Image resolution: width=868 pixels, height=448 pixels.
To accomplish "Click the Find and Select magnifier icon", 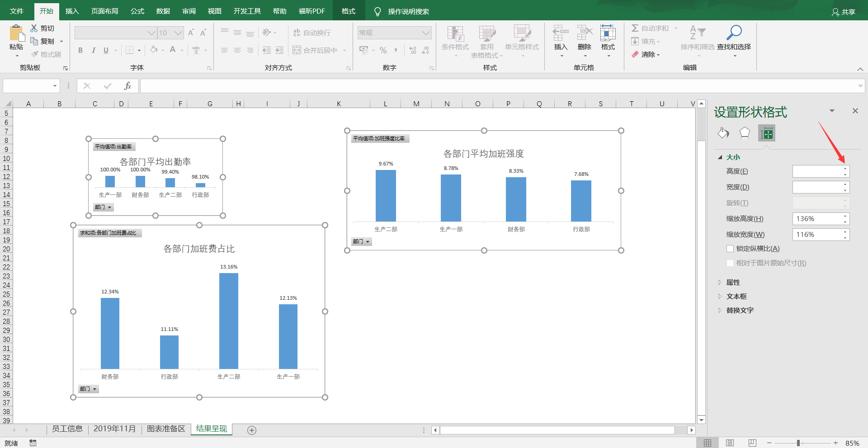I will [x=734, y=33].
